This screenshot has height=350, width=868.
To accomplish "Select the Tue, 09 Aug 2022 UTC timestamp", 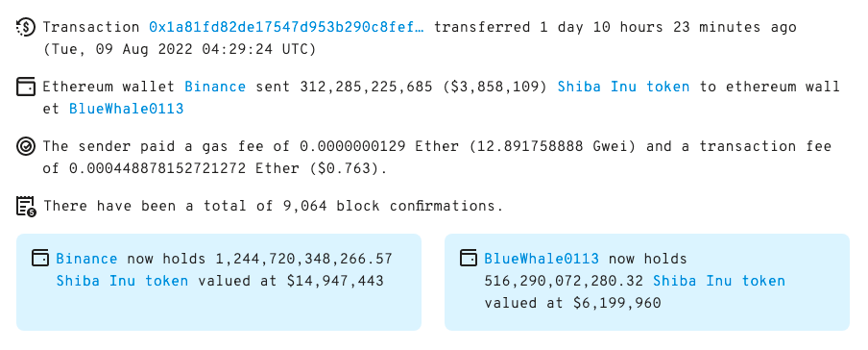I will click(180, 49).
